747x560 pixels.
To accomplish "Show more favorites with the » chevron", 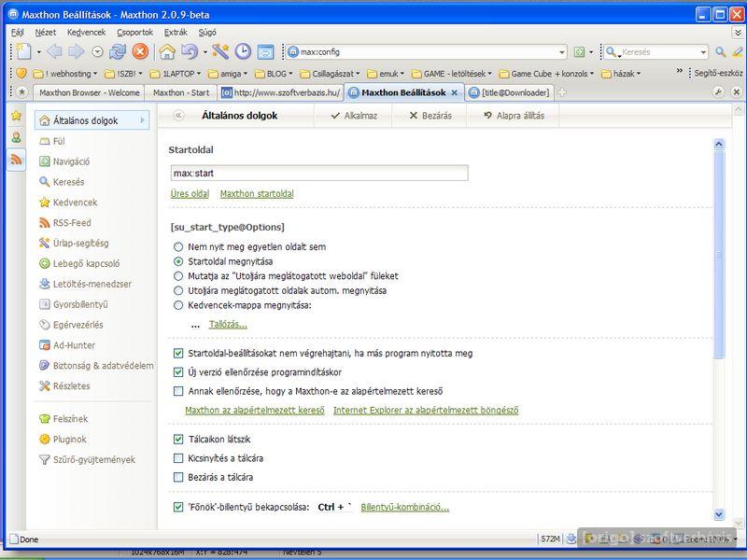I will pyautogui.click(x=680, y=72).
